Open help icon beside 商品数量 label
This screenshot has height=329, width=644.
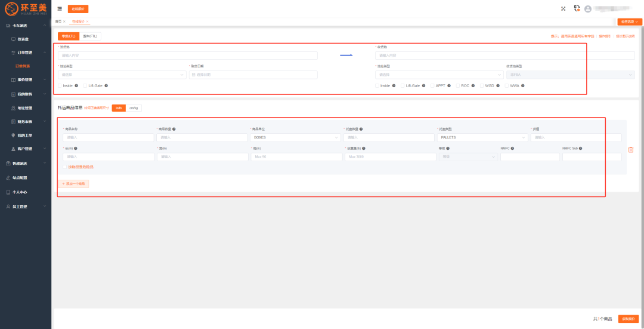[x=174, y=129]
